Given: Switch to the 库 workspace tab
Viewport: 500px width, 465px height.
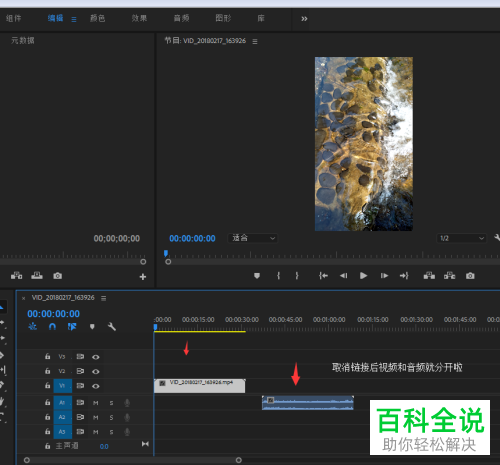Looking at the screenshot, I should click(261, 18).
